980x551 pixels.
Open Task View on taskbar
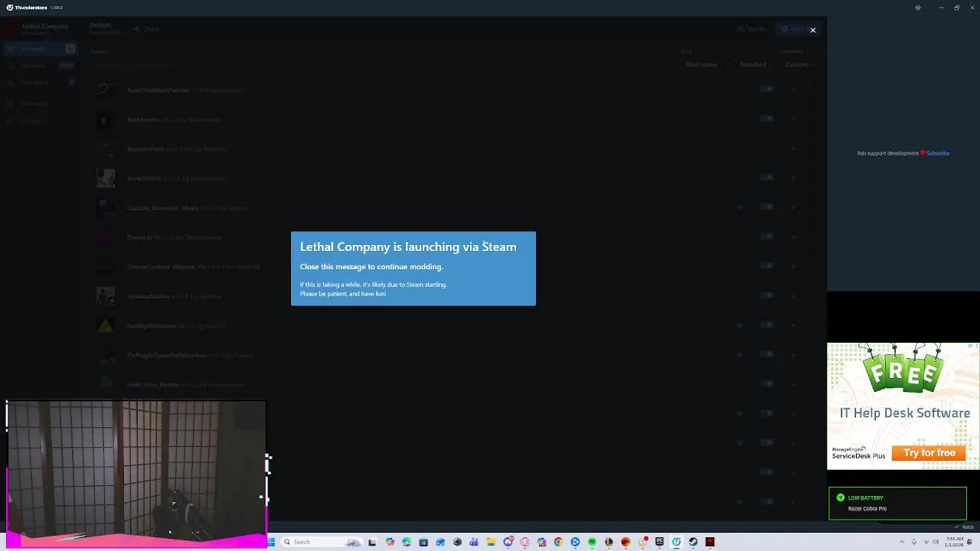coord(372,542)
